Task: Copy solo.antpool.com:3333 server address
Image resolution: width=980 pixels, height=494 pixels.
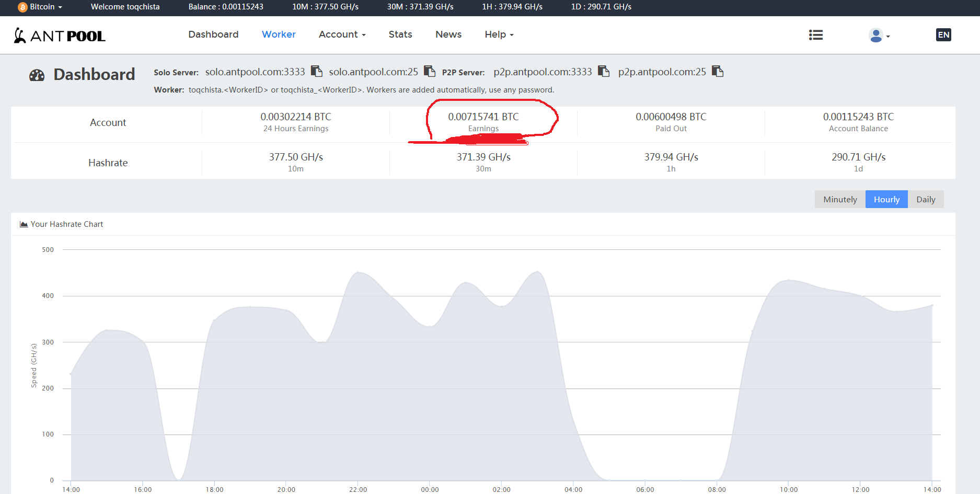Action: point(316,71)
